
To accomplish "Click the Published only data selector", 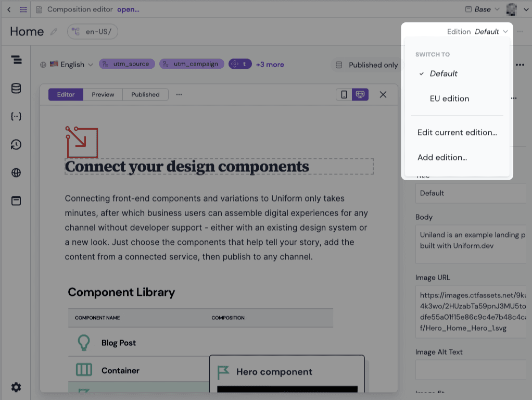I will tap(366, 65).
